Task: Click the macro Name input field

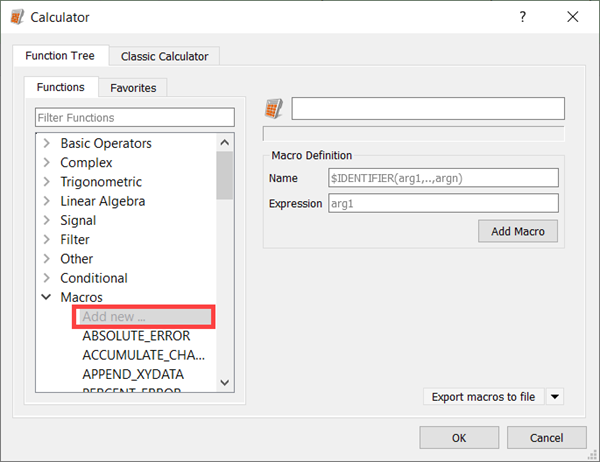Action: pos(443,178)
